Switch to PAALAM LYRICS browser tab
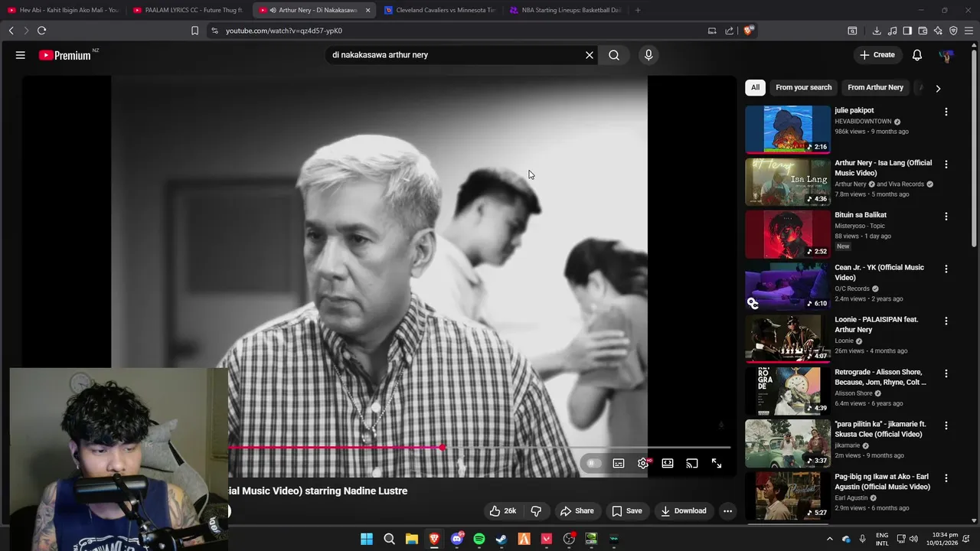Viewport: 980px width, 551px height. point(189,10)
